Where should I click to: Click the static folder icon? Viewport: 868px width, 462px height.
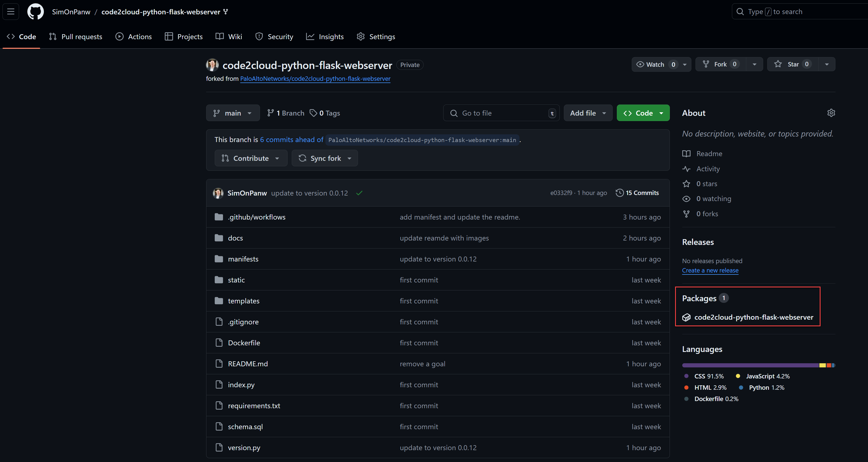coord(219,279)
